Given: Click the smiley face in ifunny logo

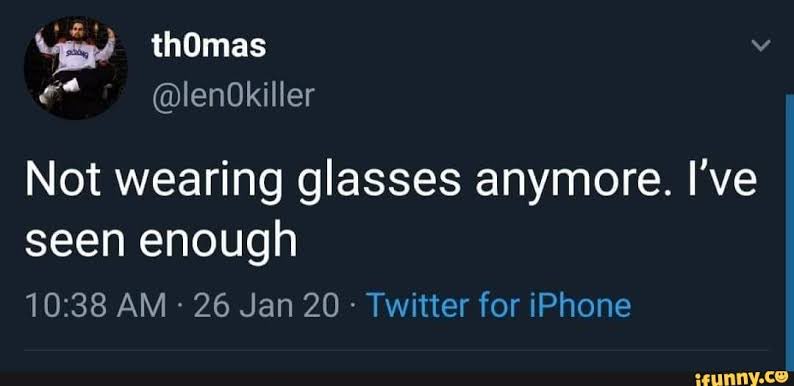Looking at the screenshot, I should (780, 377).
